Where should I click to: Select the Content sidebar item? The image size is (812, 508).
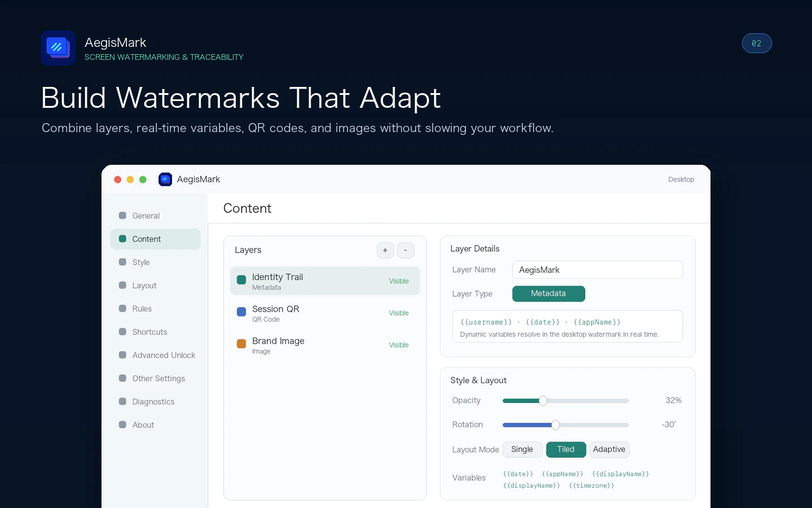(155, 239)
